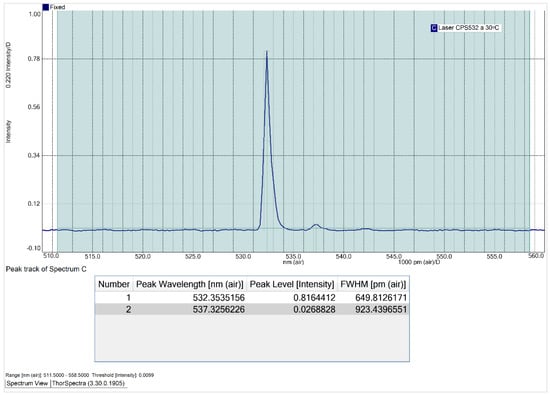
Task: Click the 0.78 y-axis tick label
Action: tap(34, 59)
